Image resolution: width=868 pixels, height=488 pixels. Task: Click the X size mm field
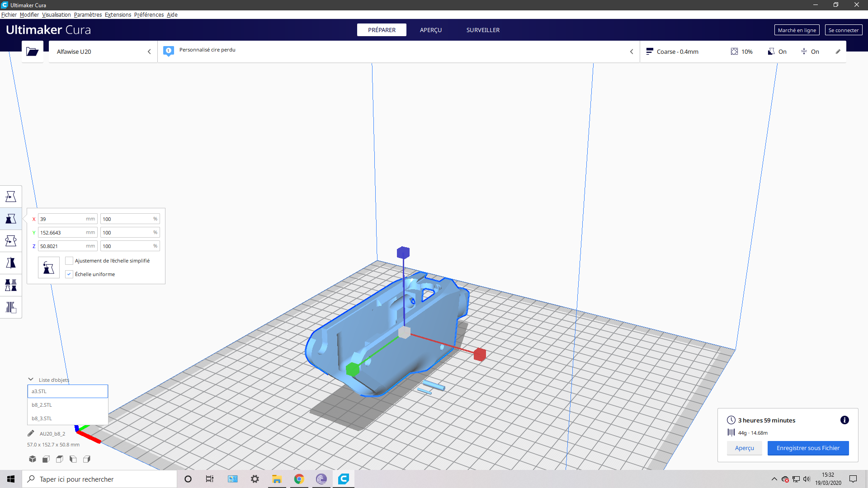coord(68,219)
